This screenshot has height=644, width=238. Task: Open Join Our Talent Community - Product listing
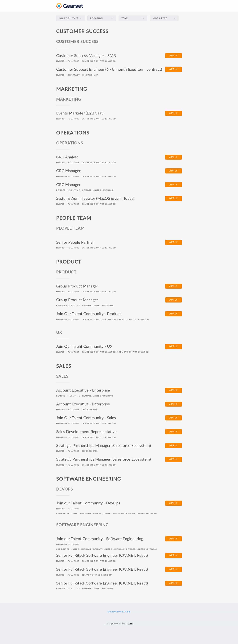(x=88, y=314)
